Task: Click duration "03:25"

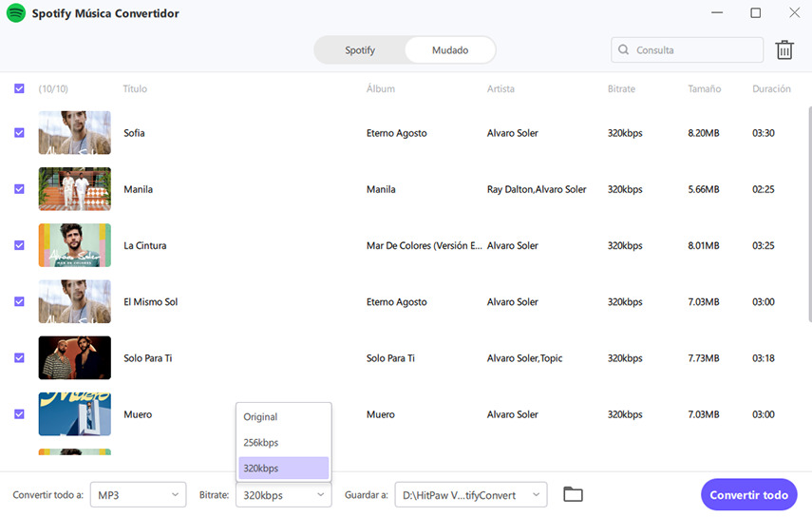Action: pos(764,245)
